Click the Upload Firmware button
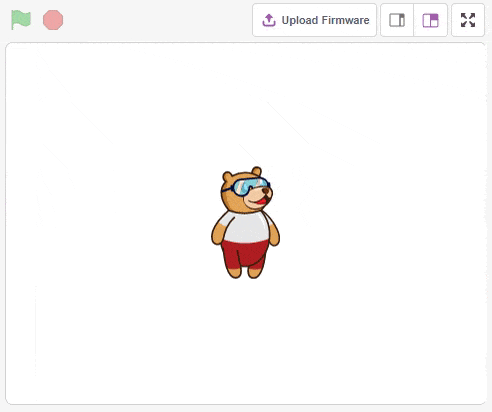This screenshot has height=412, width=492. [314, 20]
